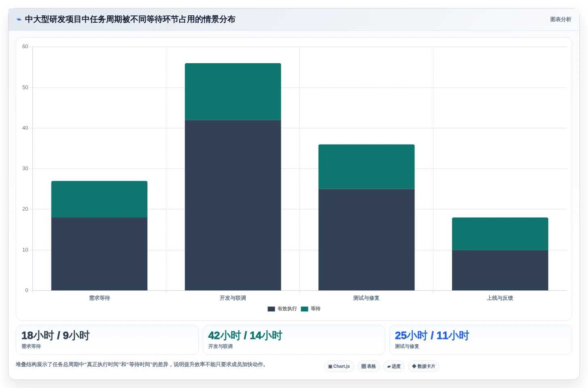Select the dark 测试与修复 execution bar segment
Viewport: 588px width, 388px height.
pyautogui.click(x=366, y=240)
